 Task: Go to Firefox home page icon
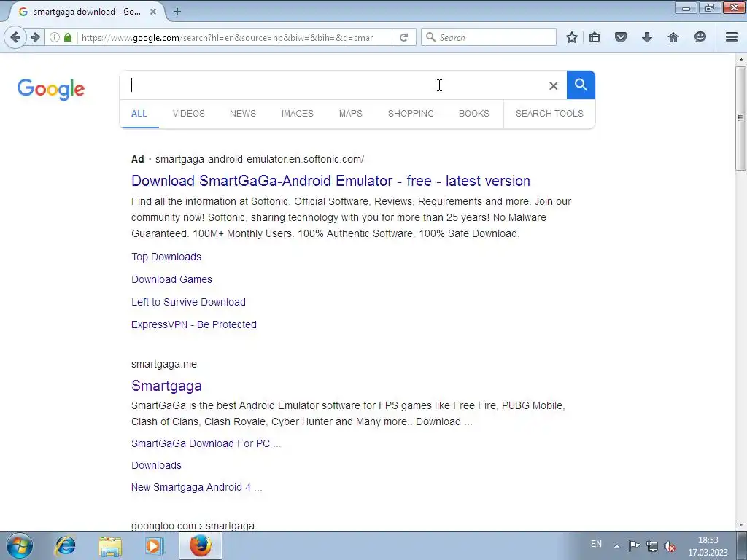(673, 37)
